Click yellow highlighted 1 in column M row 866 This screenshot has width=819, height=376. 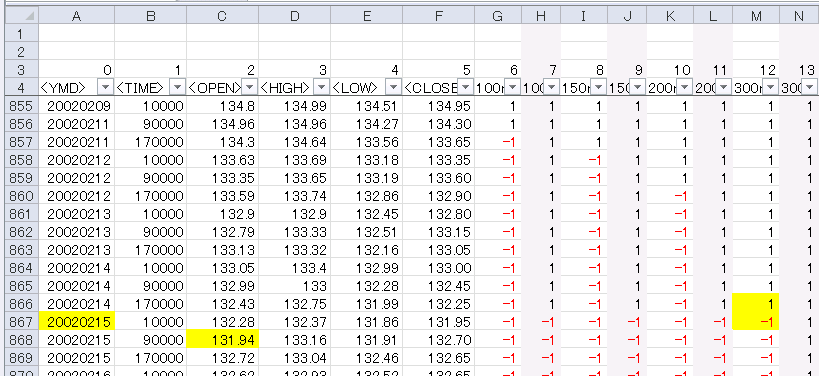pos(756,303)
